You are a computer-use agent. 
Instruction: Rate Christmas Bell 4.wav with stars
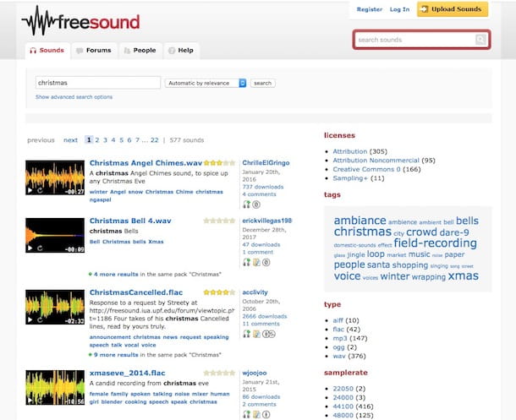click(x=218, y=221)
